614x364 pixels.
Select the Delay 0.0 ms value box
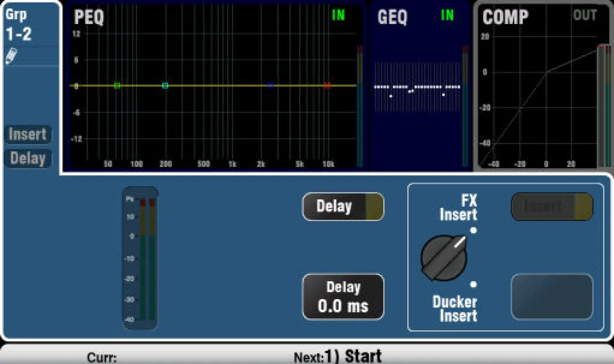click(x=343, y=297)
